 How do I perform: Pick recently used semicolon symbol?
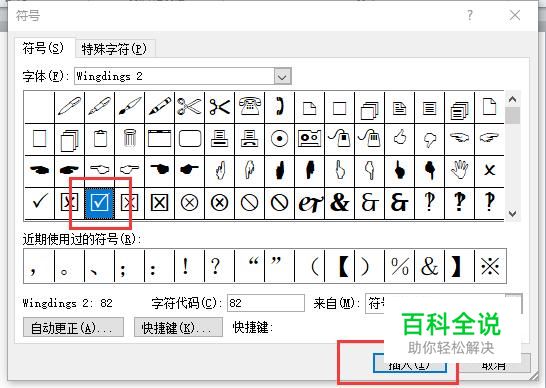pyautogui.click(x=129, y=266)
